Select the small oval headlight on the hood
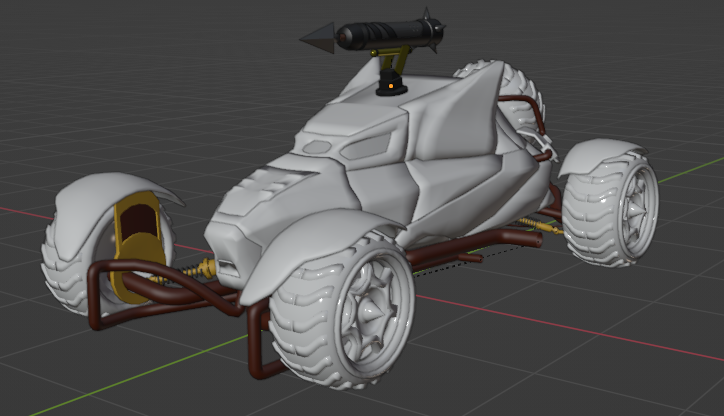Image resolution: width=724 pixels, height=416 pixels. (x=317, y=147)
